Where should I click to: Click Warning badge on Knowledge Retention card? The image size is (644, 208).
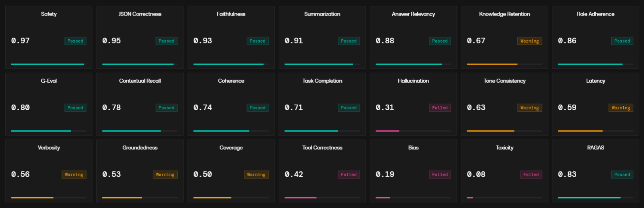[530, 41]
